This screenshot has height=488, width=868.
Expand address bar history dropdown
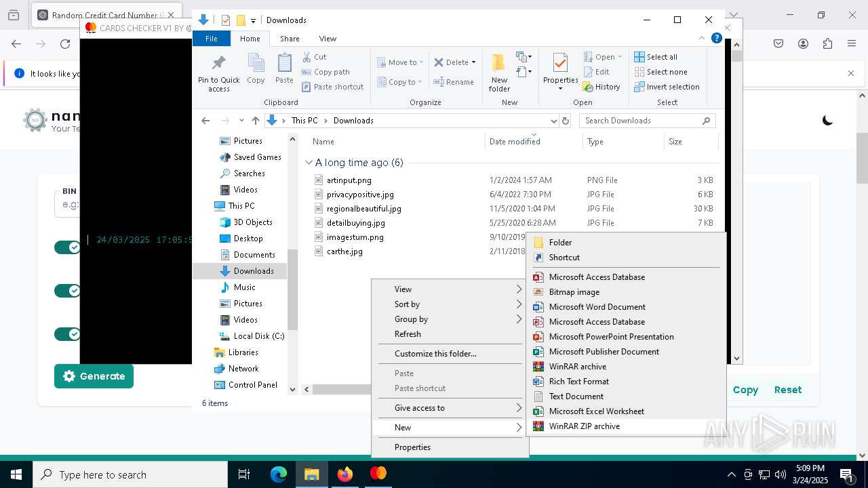coord(553,121)
